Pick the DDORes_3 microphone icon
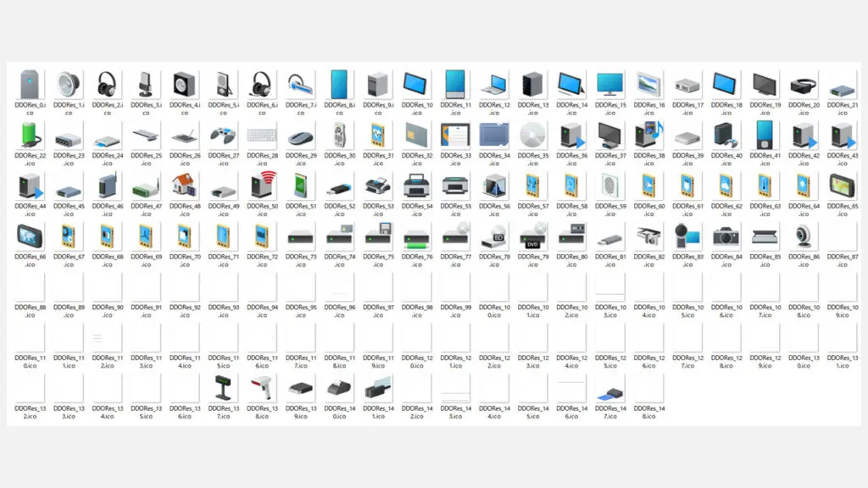 click(146, 85)
